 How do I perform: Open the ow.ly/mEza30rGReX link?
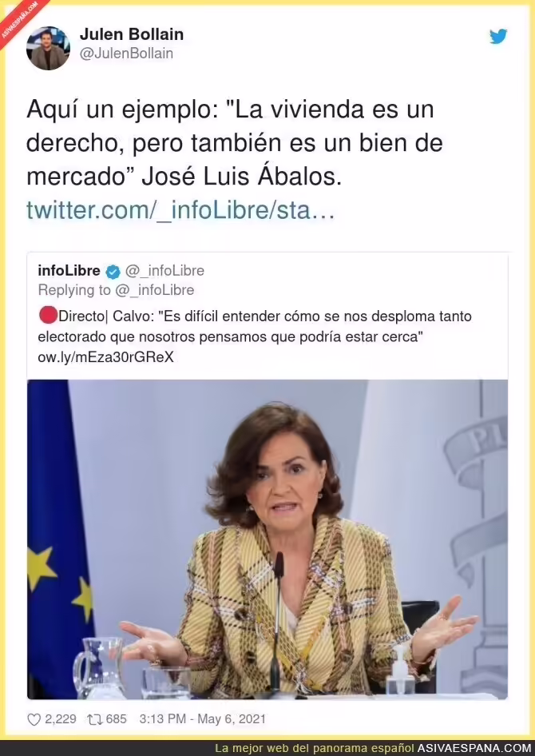pos(105,357)
